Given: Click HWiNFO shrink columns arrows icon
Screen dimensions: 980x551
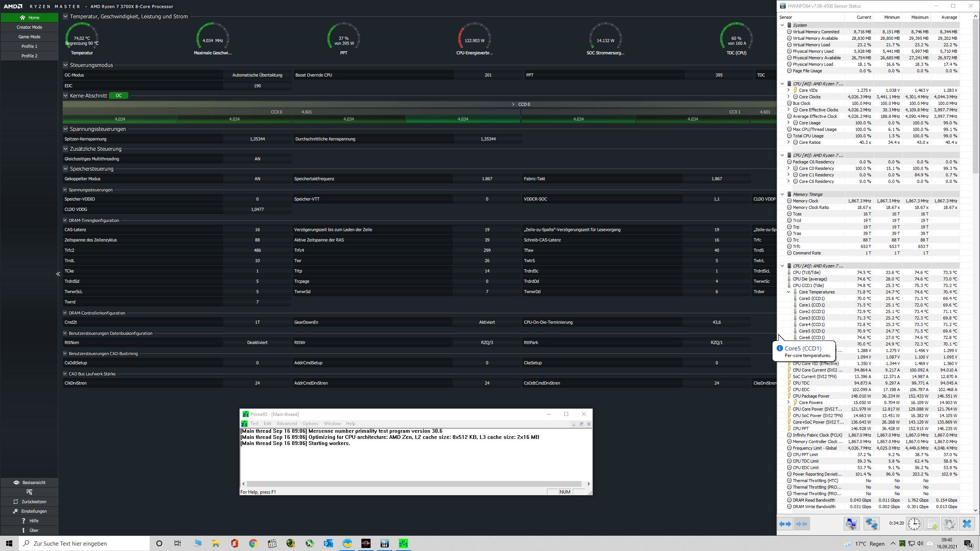Looking at the screenshot, I should coord(802,524).
